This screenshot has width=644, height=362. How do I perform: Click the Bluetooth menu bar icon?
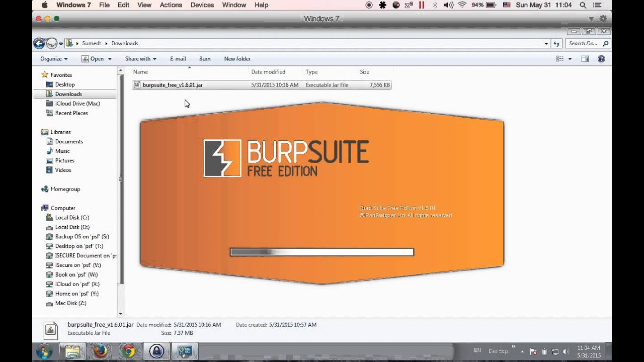[x=435, y=5]
